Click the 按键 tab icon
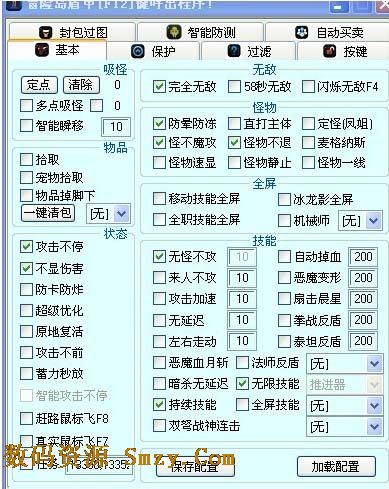Image resolution: width=389 pixels, height=489 pixels. (330, 51)
